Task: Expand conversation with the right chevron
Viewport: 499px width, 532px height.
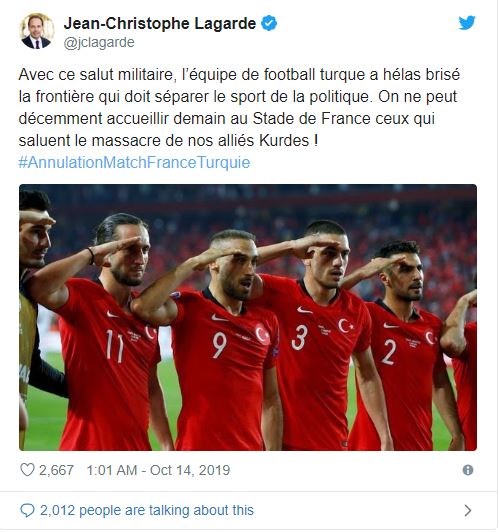Action: click(x=467, y=510)
